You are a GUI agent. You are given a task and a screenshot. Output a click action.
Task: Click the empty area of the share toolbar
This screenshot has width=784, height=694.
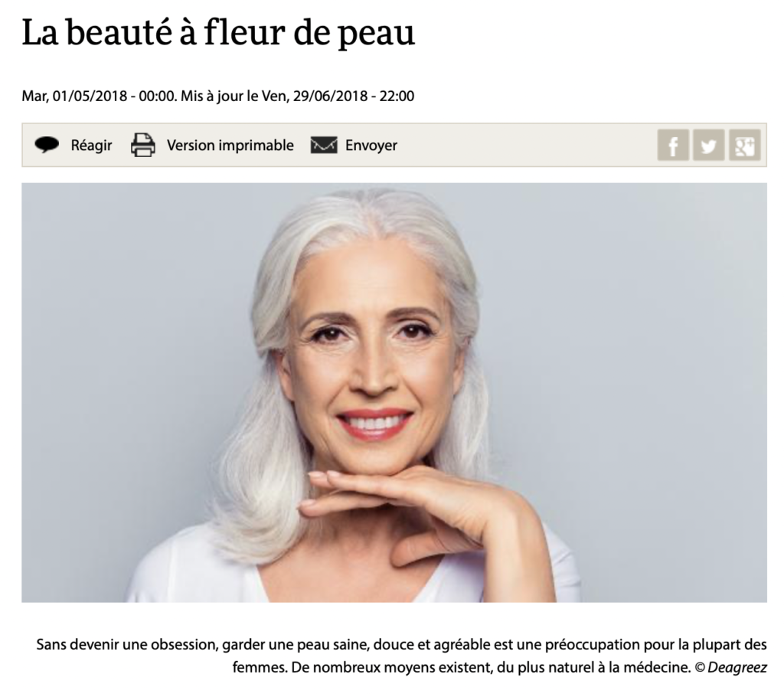525,145
